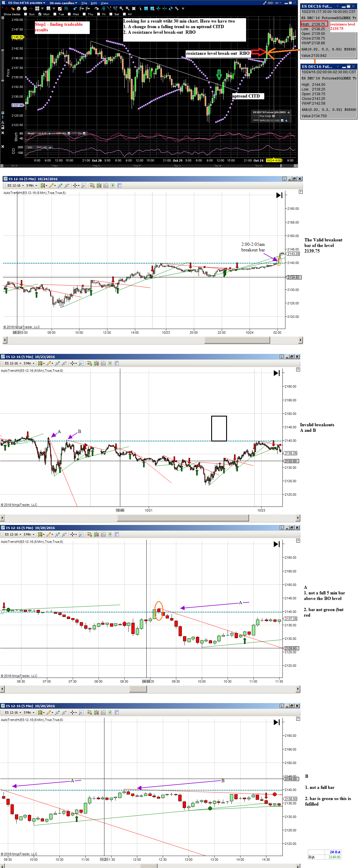Click the zoom magnifier icon in the top chart toolbar
Viewport: 359px width, 868px height.
point(49,8)
